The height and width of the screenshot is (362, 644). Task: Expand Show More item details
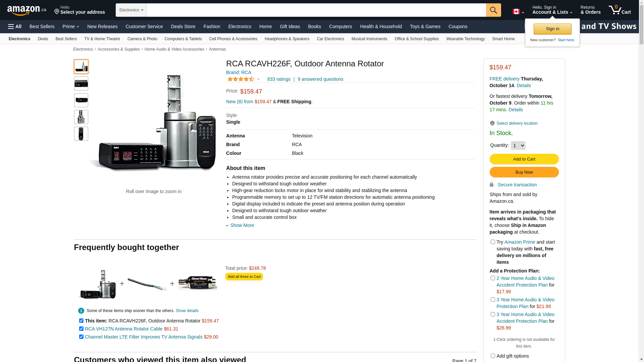[x=242, y=225]
